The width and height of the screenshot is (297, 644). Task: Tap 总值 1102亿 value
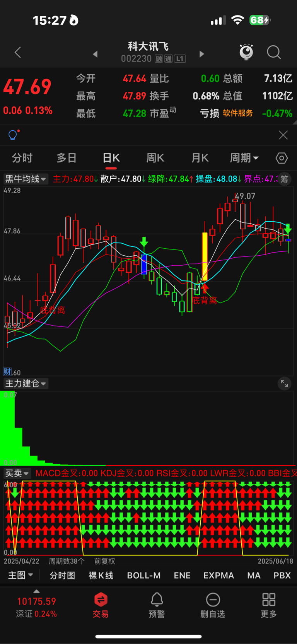point(277,96)
